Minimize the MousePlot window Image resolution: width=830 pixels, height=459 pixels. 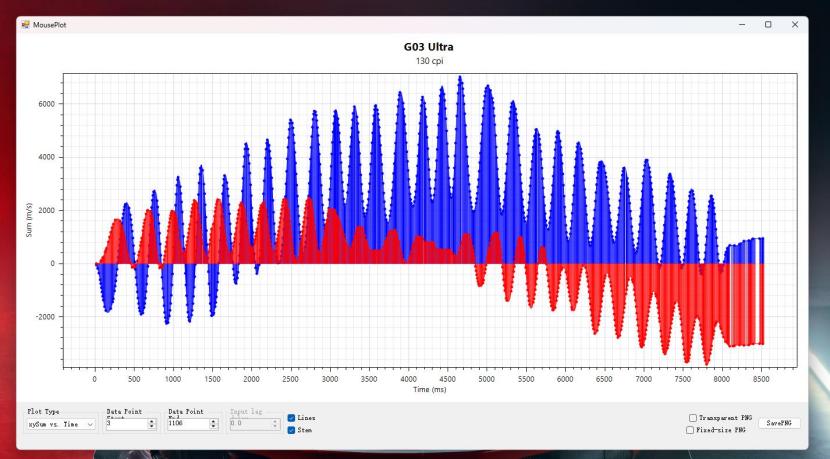tap(742, 24)
